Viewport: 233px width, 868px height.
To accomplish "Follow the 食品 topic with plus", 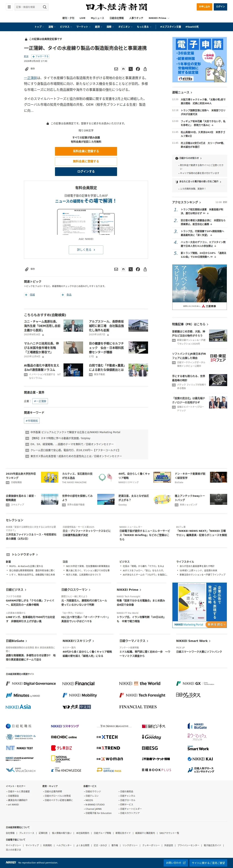I will point(63,295).
